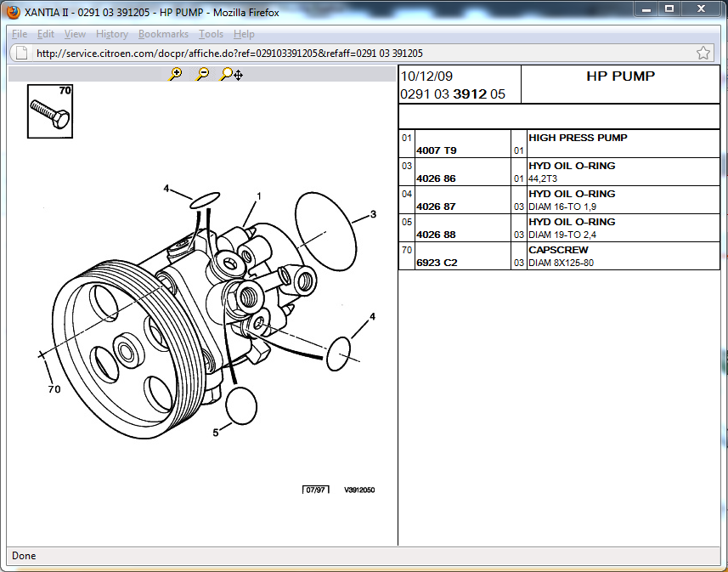Click the URL address field

362,53
